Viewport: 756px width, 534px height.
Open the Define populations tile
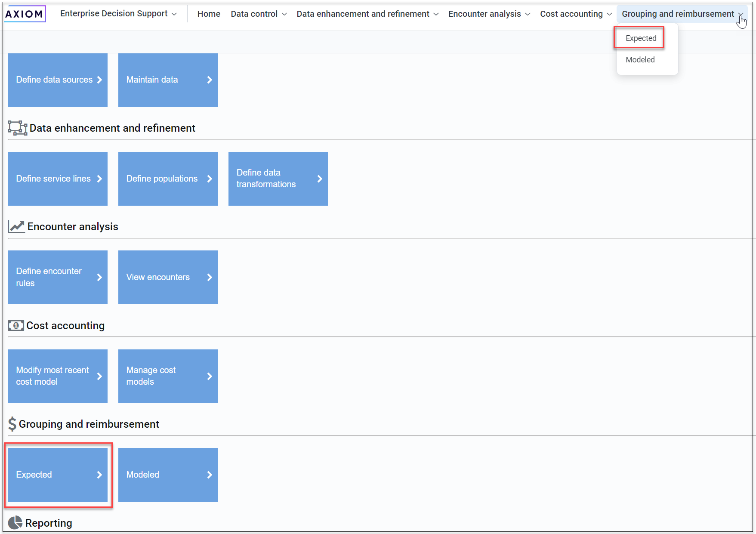tap(168, 179)
